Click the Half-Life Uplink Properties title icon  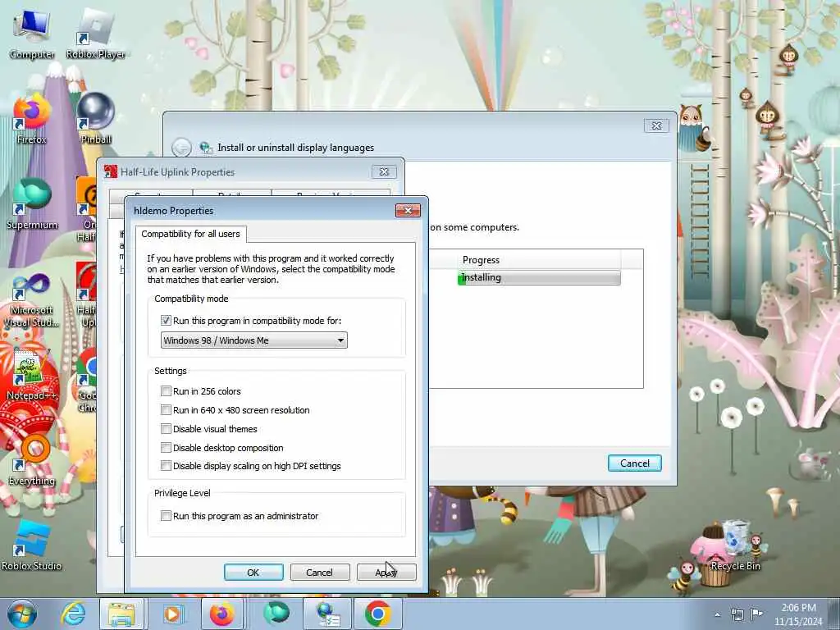tap(111, 171)
